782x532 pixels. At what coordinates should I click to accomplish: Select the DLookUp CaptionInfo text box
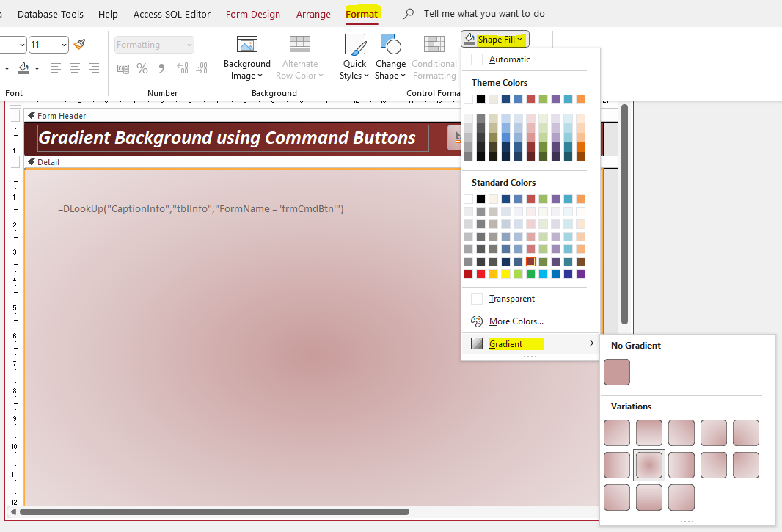coord(200,208)
